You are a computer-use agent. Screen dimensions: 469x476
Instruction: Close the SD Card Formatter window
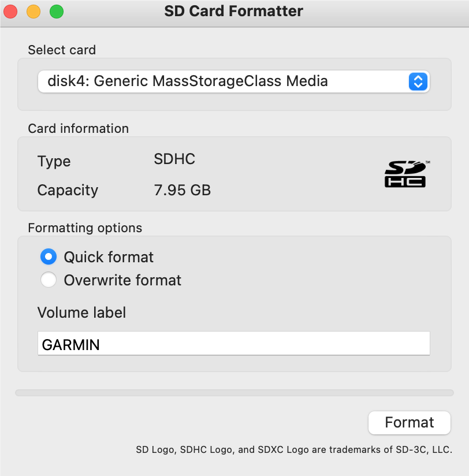click(10, 12)
